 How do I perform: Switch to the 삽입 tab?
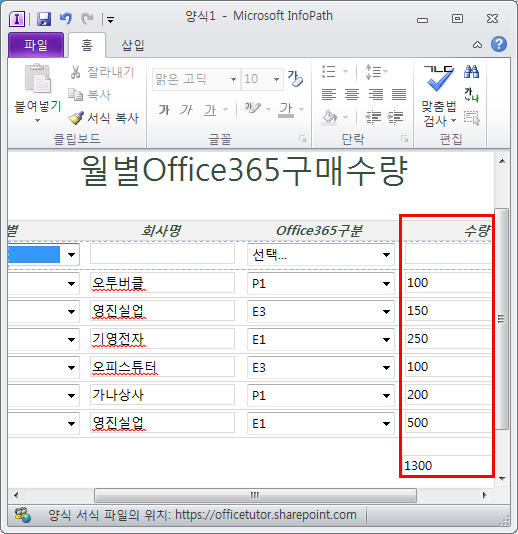pos(133,45)
